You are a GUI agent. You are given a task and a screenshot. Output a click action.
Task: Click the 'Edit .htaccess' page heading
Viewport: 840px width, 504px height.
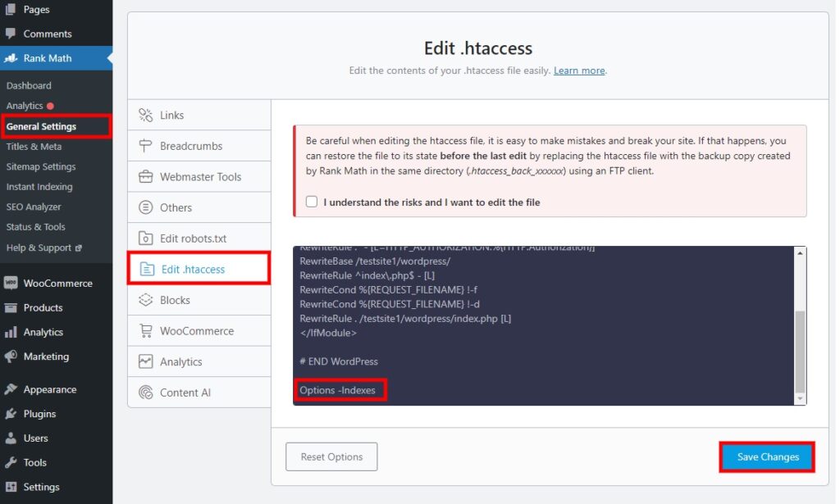[x=478, y=48]
